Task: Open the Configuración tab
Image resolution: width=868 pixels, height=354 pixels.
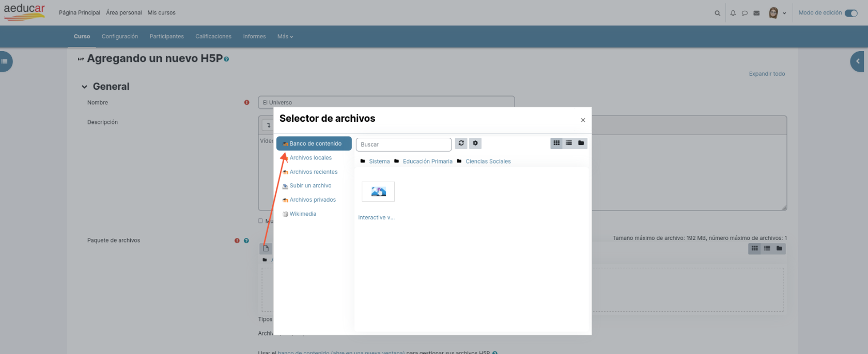Action: pos(120,37)
